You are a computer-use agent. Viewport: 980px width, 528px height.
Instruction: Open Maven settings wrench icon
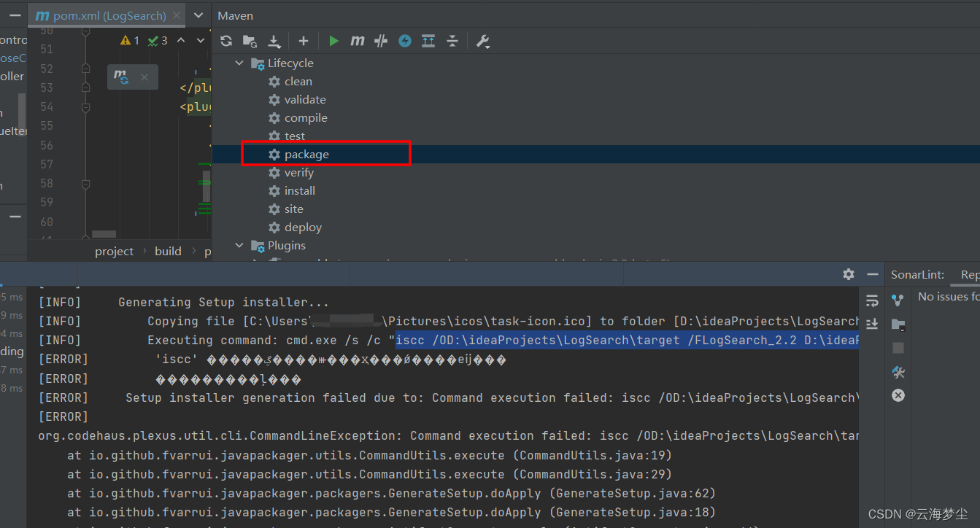(482, 41)
